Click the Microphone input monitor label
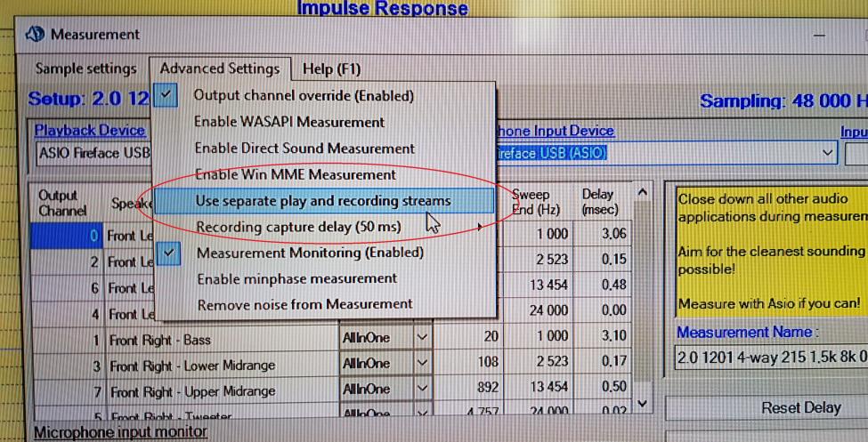This screenshot has width=868, height=442. [x=121, y=431]
